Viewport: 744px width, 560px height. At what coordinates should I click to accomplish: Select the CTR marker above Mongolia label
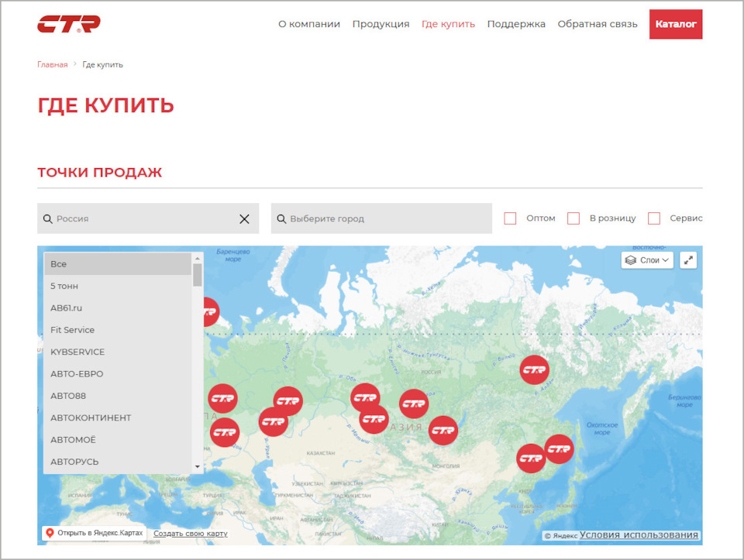coord(443,431)
